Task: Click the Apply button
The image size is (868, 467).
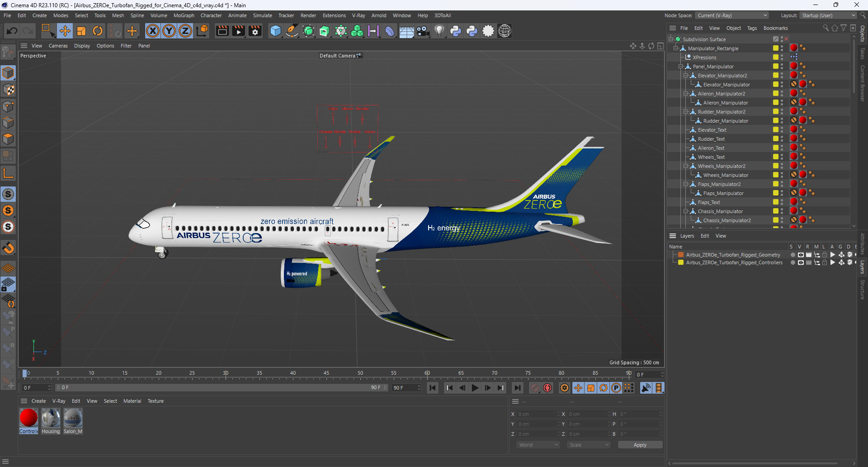Action: (640, 445)
